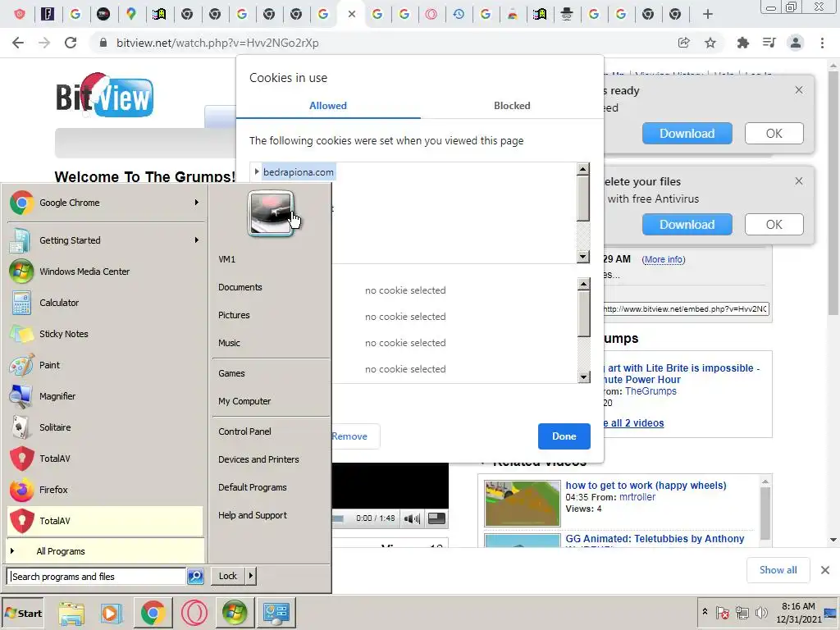Expand Getting Started submenu arrow
This screenshot has width=840, height=630.
coord(197,240)
